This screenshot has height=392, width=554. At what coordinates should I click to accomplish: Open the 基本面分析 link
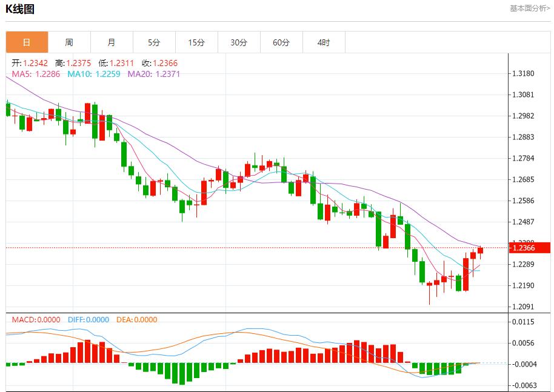click(x=529, y=8)
